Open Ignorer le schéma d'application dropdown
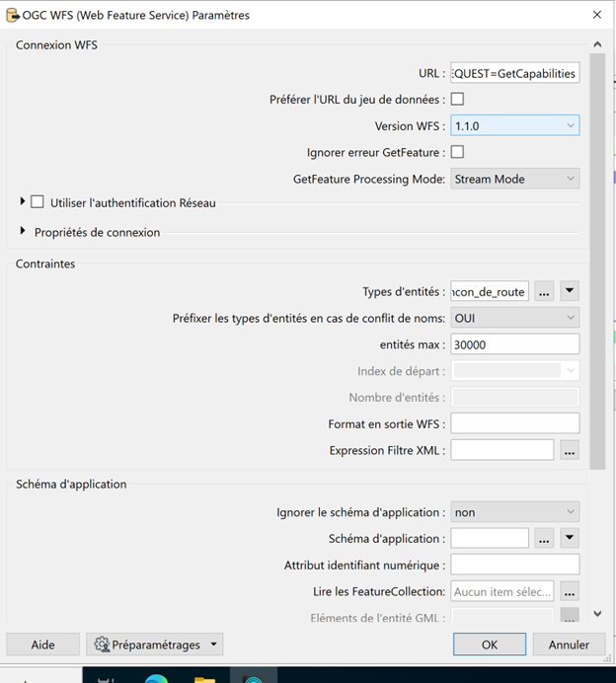This screenshot has height=683, width=616. pyautogui.click(x=515, y=512)
